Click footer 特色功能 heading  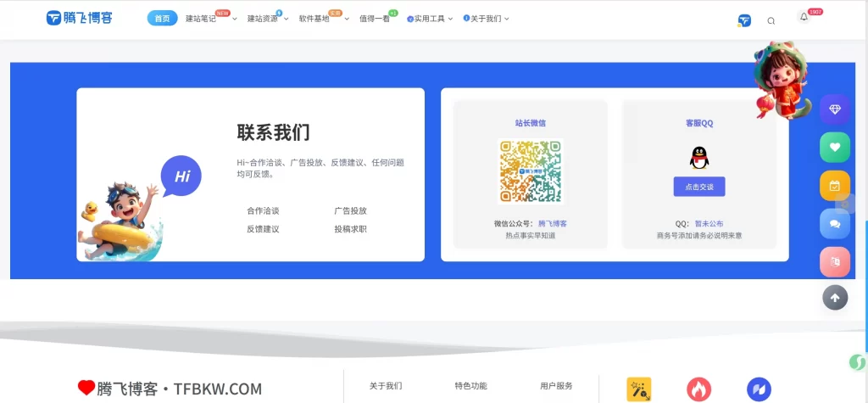tap(471, 386)
